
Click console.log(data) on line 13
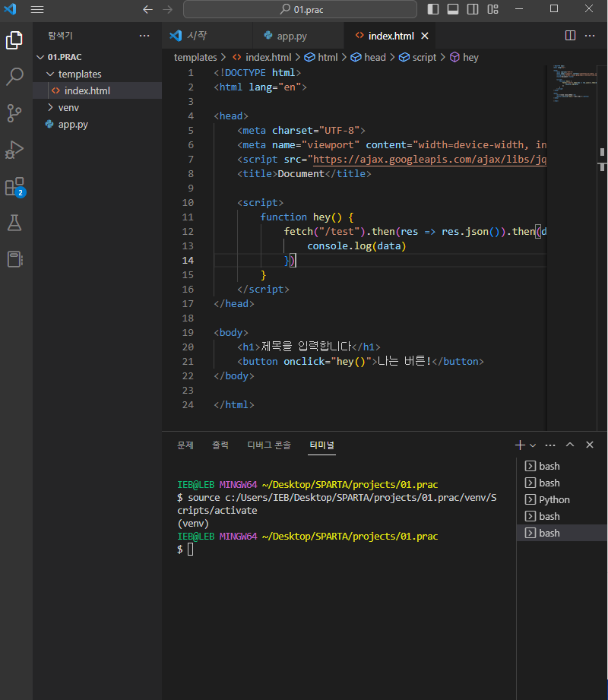[356, 246]
